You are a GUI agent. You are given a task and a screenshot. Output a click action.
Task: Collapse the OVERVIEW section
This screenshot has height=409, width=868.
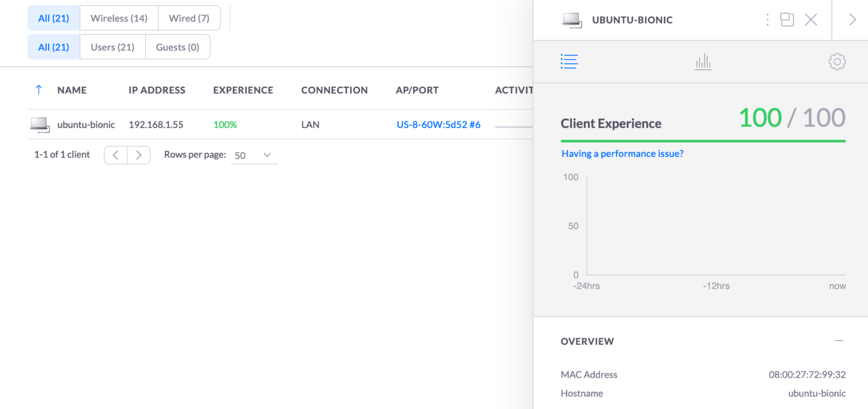(838, 341)
